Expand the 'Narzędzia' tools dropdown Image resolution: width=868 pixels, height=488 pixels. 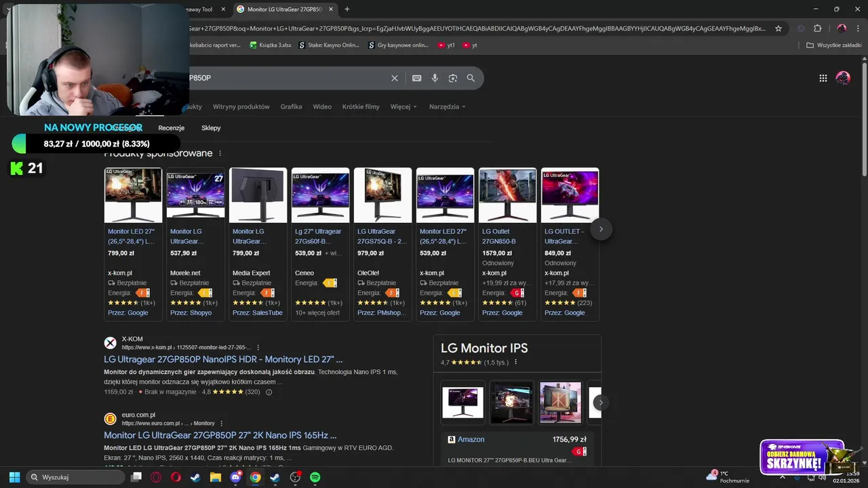pyautogui.click(x=447, y=107)
